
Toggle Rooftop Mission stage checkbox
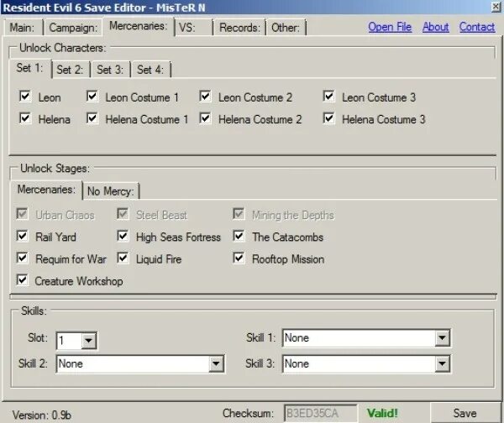(x=239, y=258)
